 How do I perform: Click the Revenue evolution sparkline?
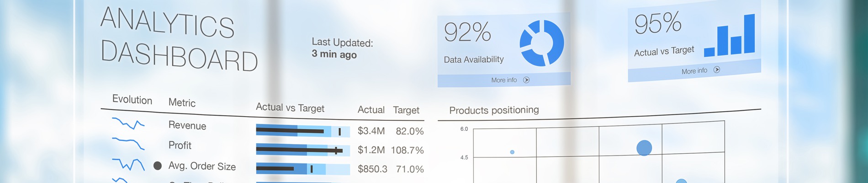tap(128, 123)
